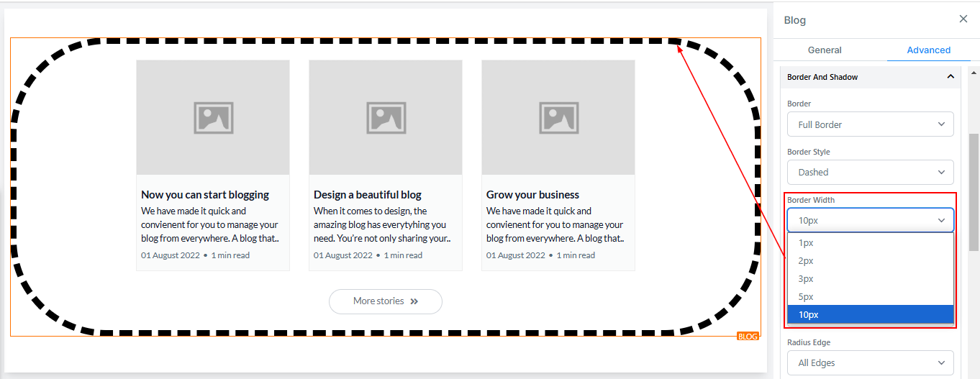Click the scrollbar up arrow in settings panel

974,73
